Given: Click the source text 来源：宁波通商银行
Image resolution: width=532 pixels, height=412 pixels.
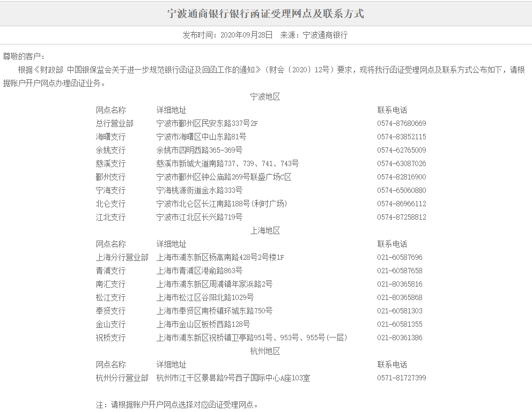Looking at the screenshot, I should point(314,35).
